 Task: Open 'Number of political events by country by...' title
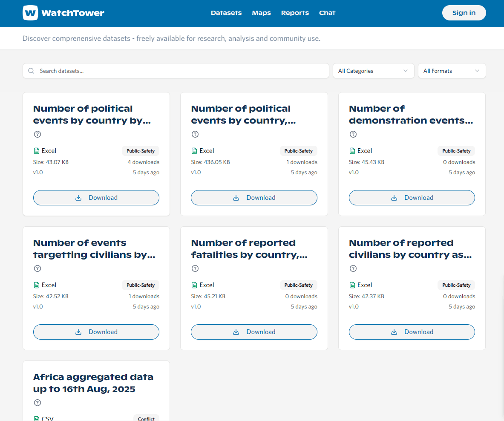coord(92,114)
